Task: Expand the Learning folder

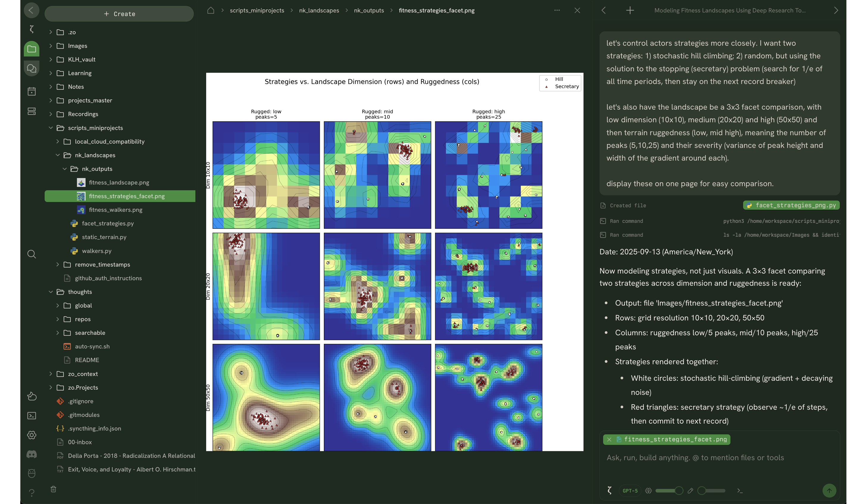Action: [x=51, y=73]
